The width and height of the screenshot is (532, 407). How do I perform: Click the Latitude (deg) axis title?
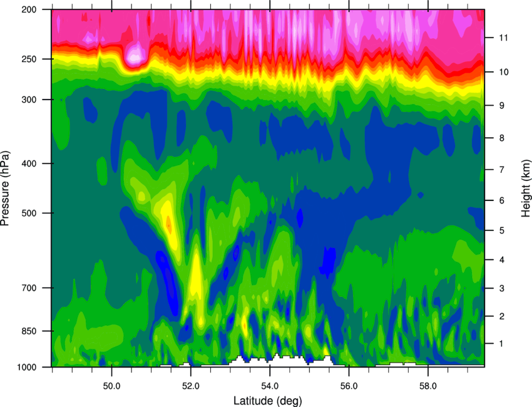(x=267, y=401)
